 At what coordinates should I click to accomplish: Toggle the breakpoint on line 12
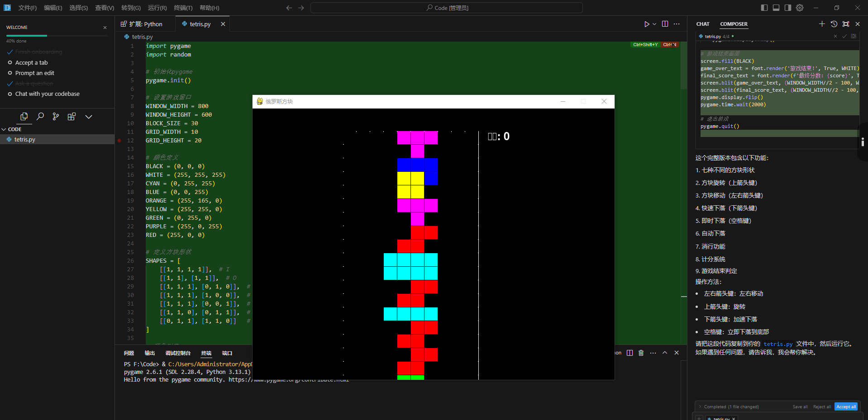coord(119,141)
